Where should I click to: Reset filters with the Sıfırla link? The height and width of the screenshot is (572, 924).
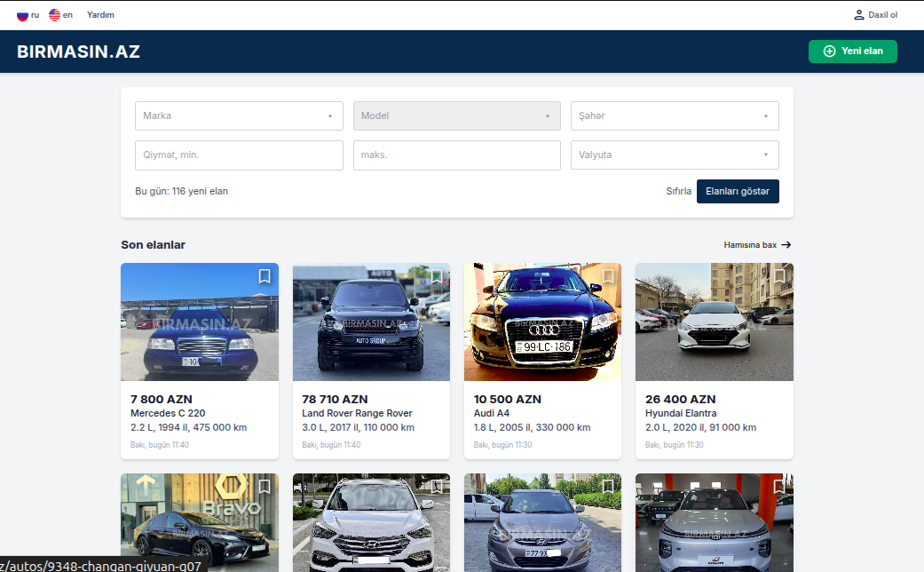678,191
